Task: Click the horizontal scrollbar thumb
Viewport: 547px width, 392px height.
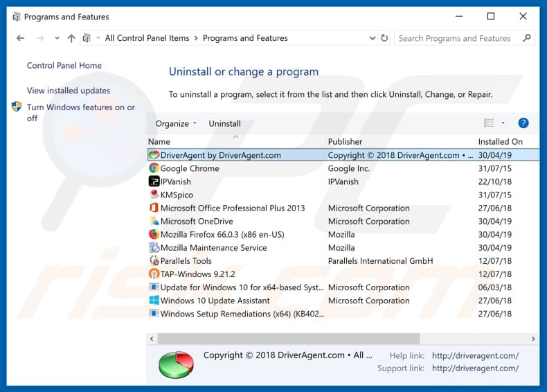Action: (x=289, y=339)
